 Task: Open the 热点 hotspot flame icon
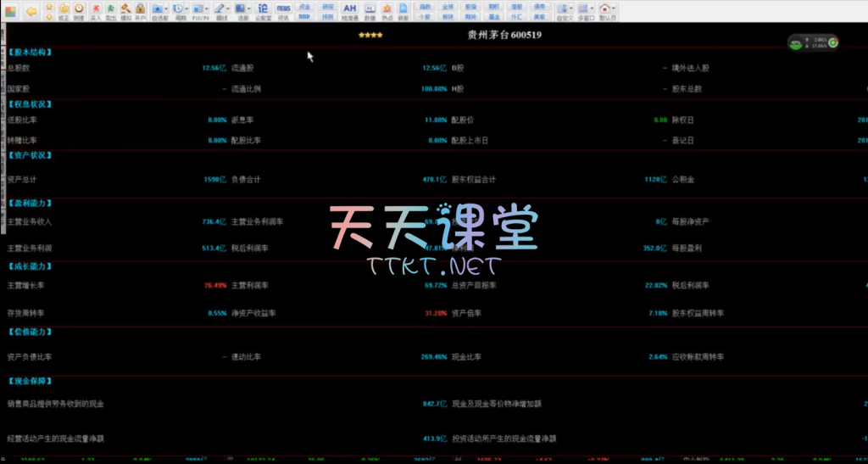click(387, 11)
